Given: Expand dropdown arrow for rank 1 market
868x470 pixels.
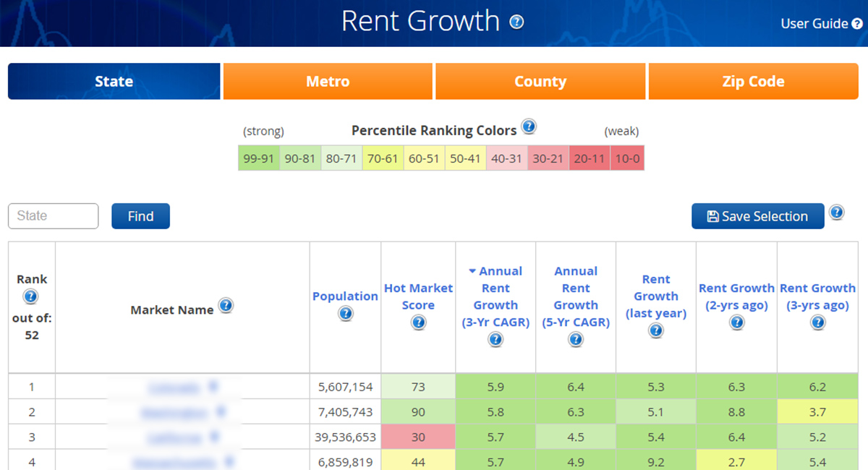Looking at the screenshot, I should (x=213, y=387).
